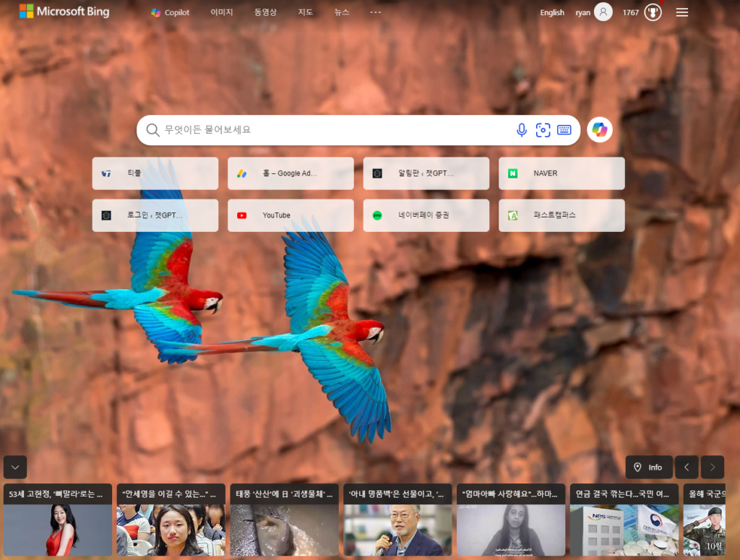Viewport: 740px width, 560px height.
Task: Click the Google Ads tile favicon
Action: point(241,173)
